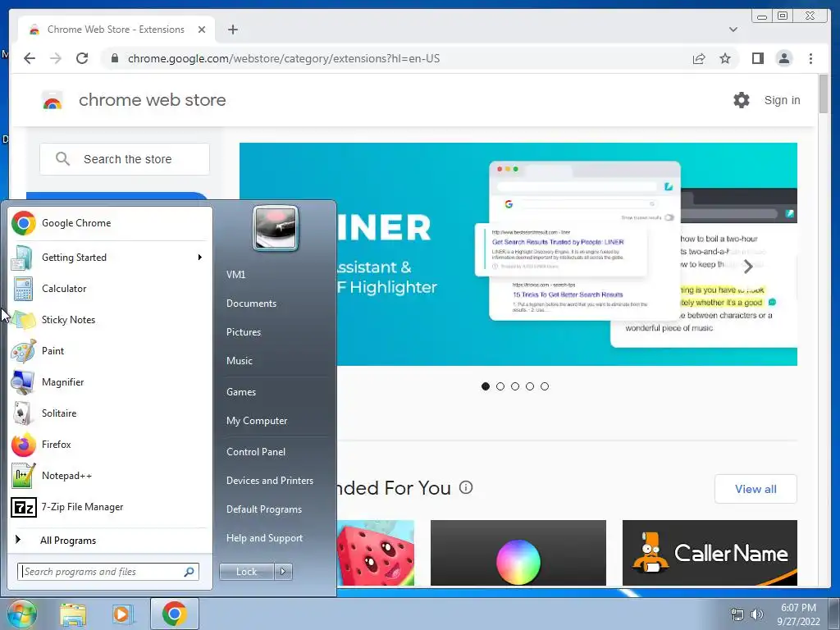Open 7-Zip File Manager
The height and width of the screenshot is (630, 840).
pos(110,507)
